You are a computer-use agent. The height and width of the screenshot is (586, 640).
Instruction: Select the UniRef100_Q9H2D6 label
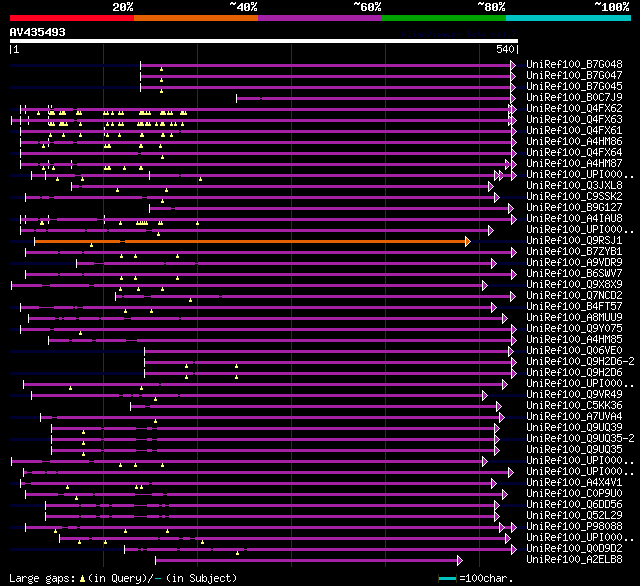[x=574, y=373]
